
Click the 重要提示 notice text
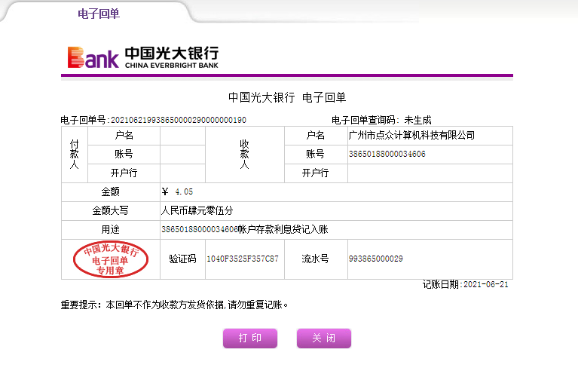coord(174,305)
